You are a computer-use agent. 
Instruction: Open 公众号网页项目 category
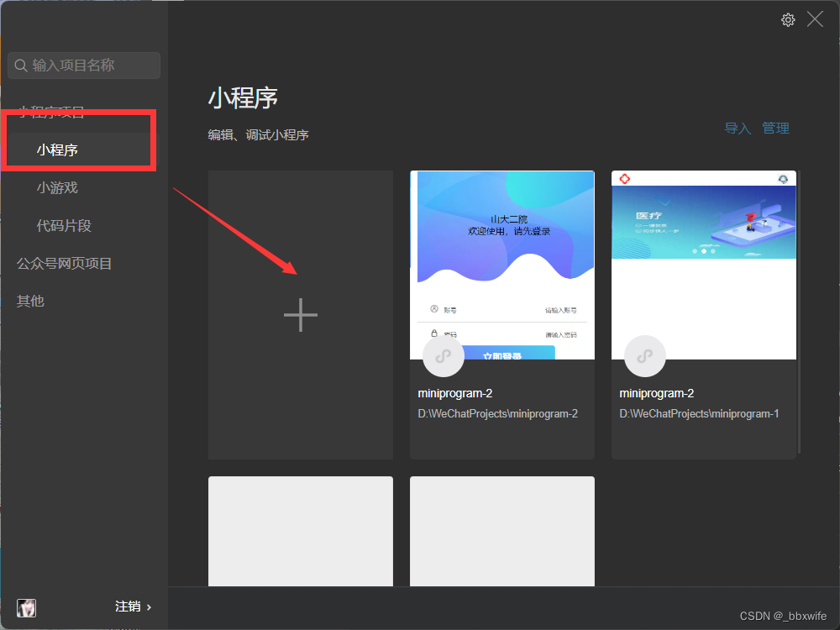65,264
